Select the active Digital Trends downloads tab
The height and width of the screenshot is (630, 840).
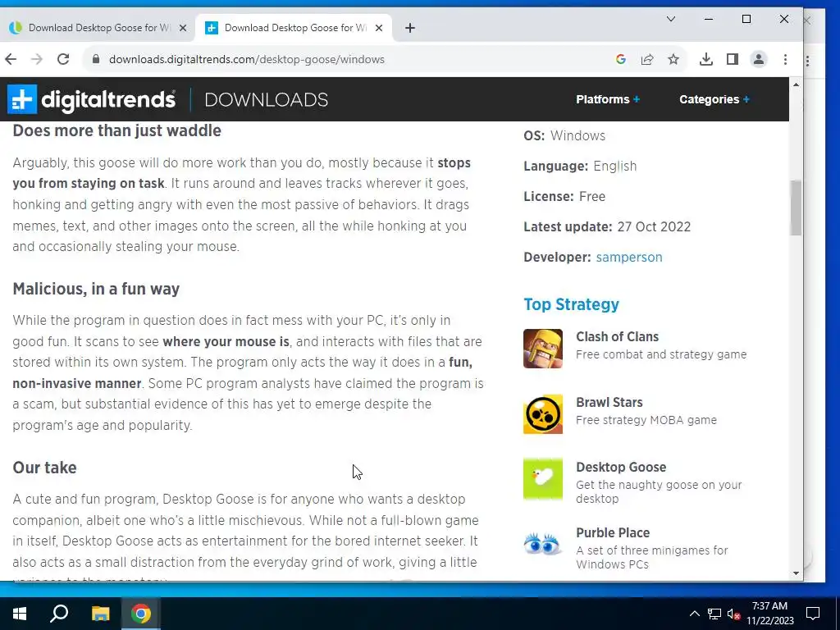pos(294,28)
